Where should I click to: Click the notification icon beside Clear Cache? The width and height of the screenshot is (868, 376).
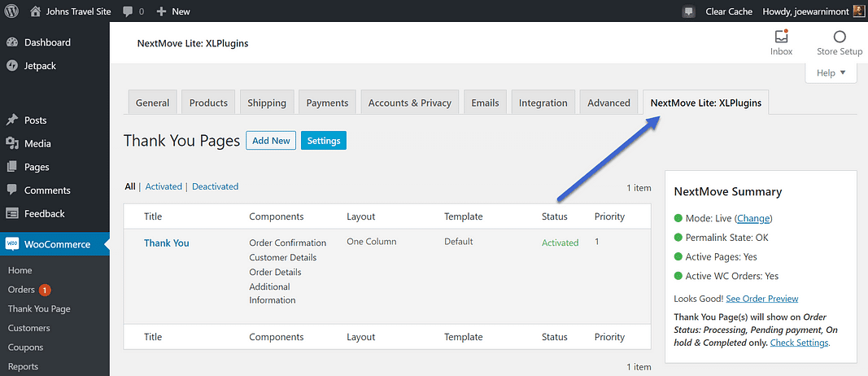689,11
